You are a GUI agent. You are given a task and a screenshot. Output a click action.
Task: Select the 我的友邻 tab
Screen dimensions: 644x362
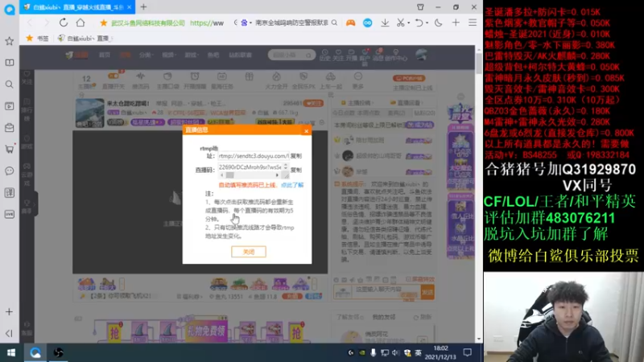[x=384, y=317]
